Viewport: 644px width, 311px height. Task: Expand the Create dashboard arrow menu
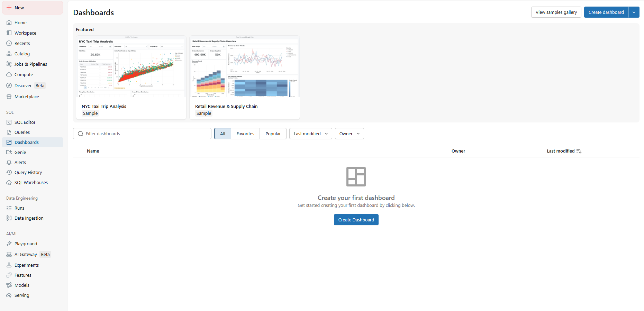coord(634,12)
